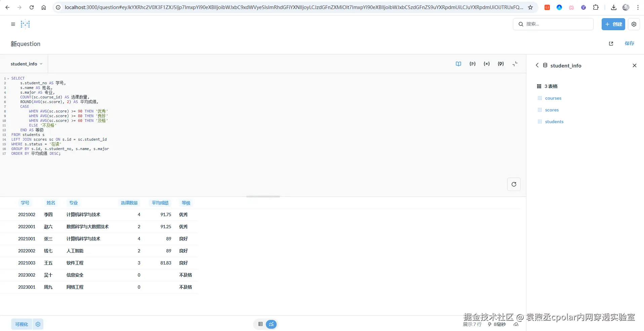Click the browser back arrow

coord(7,7)
